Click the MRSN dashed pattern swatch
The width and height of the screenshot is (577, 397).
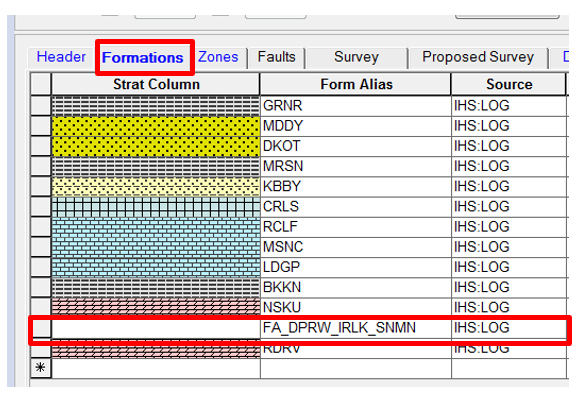(x=156, y=166)
